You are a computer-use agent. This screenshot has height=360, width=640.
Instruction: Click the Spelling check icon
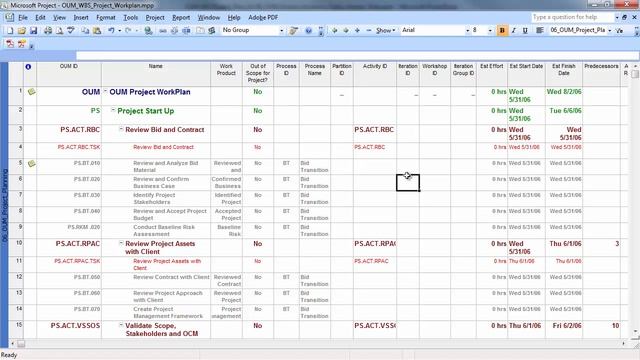point(71,31)
